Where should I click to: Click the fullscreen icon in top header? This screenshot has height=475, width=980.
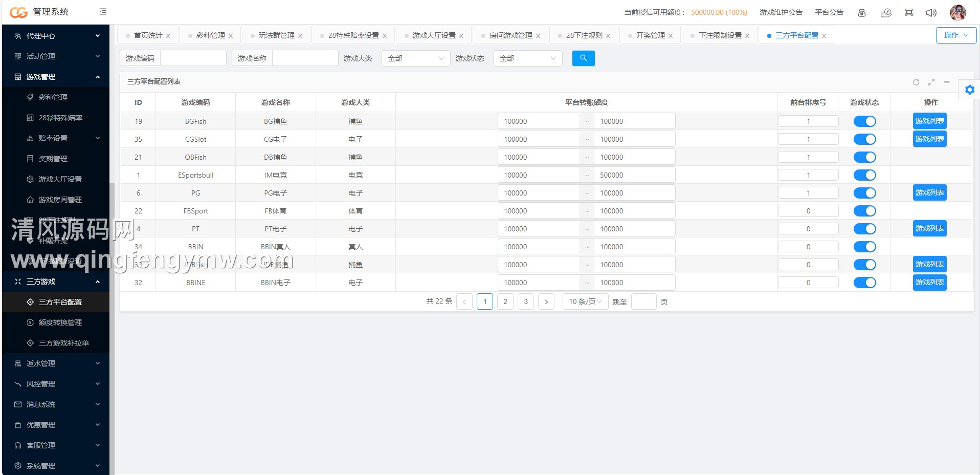click(909, 13)
